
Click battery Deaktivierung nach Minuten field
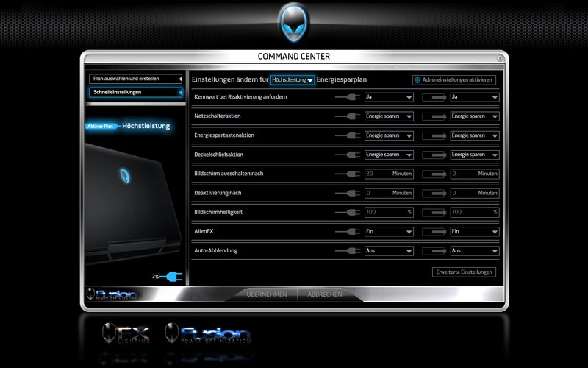[475, 193]
